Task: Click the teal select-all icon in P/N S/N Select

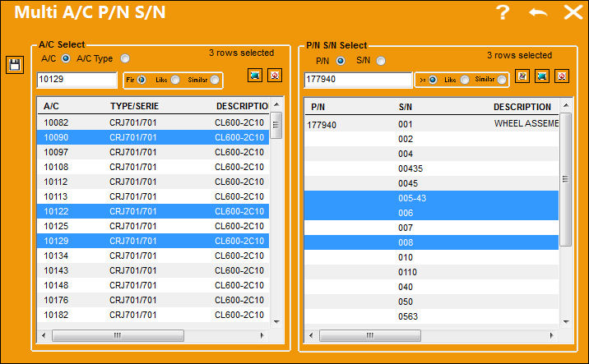Action: point(541,76)
